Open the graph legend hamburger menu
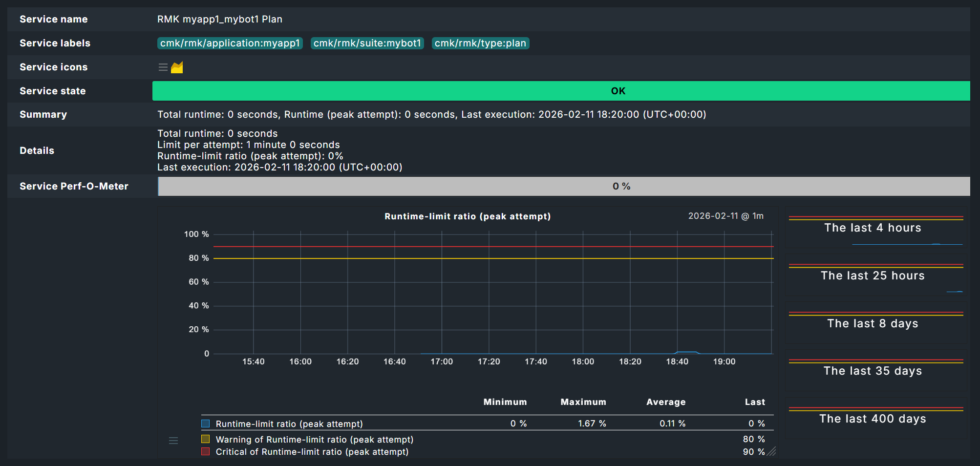Screen dimensions: 980x466 173,440
